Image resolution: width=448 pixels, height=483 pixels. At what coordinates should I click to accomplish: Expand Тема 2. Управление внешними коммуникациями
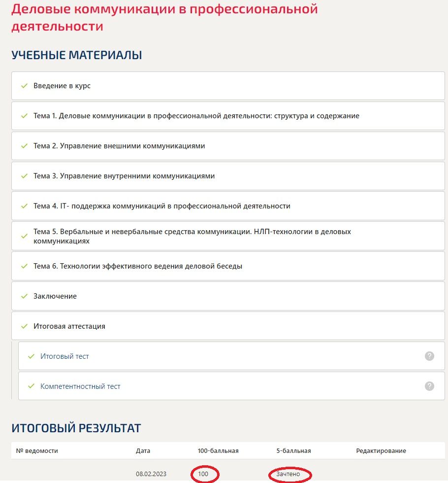228,146
